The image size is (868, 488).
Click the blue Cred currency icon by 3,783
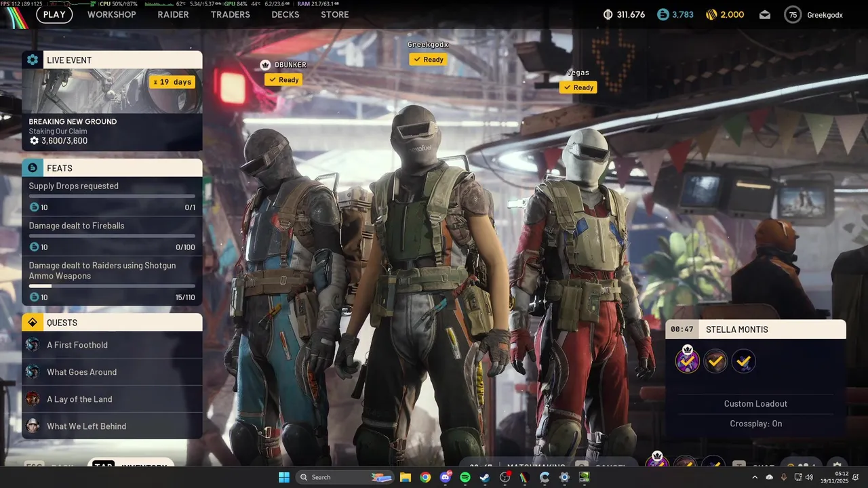[x=663, y=14]
